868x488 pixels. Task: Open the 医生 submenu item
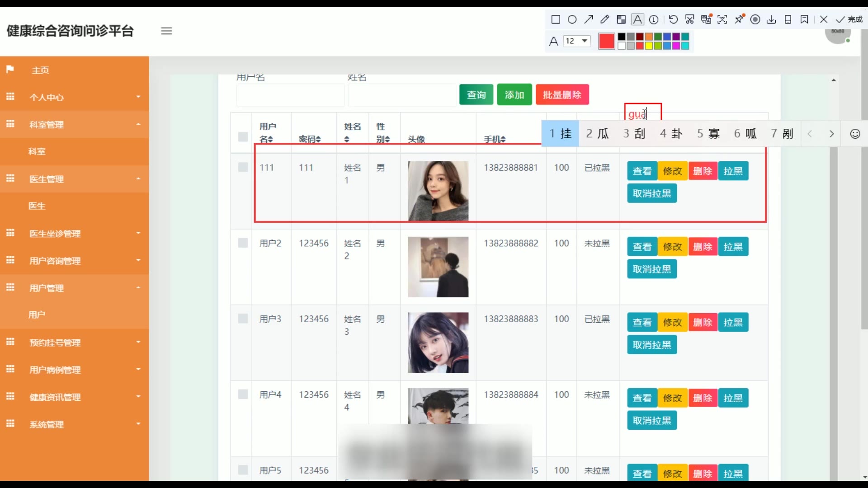(75, 206)
